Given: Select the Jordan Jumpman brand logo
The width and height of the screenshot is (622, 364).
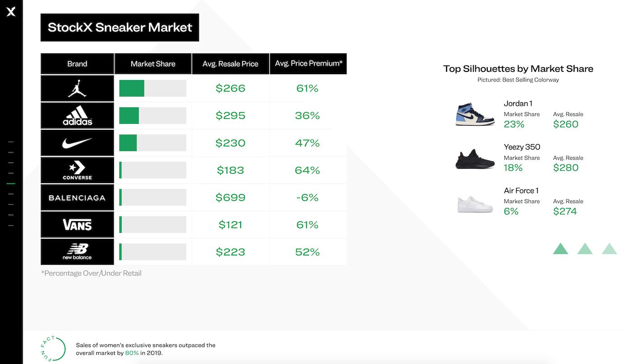Looking at the screenshot, I should (x=77, y=88).
